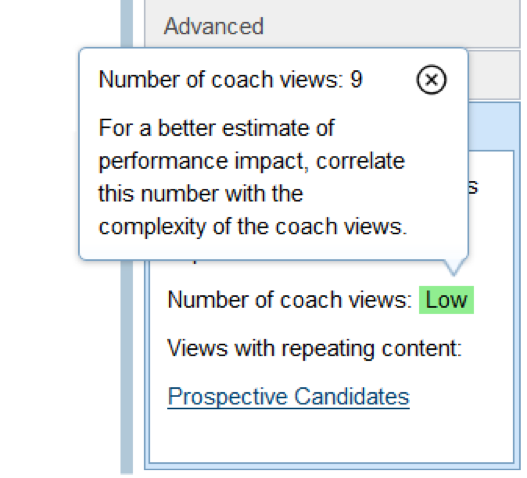Click the text 'For a better estimate of'

(x=216, y=128)
